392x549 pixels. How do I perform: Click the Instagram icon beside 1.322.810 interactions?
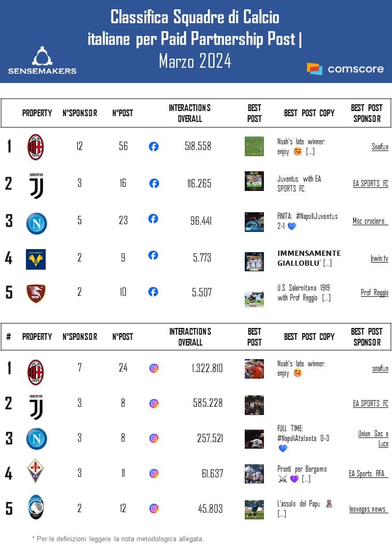pos(154,368)
